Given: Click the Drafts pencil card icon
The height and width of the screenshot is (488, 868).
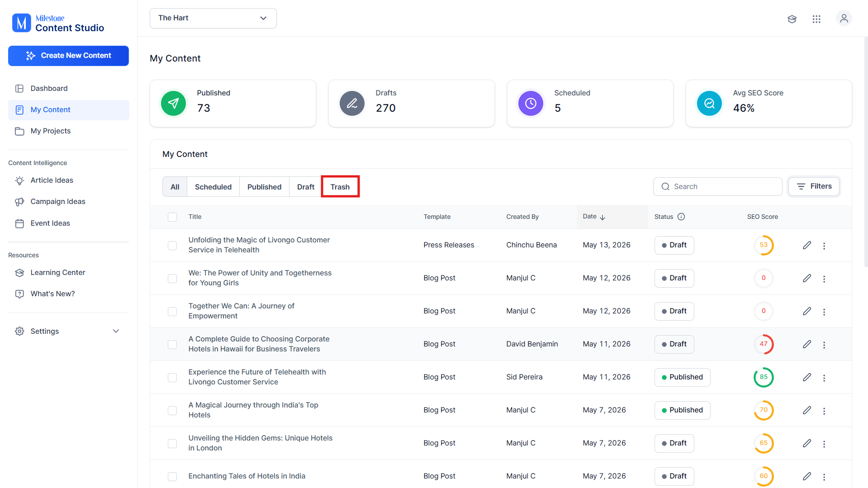Looking at the screenshot, I should pos(352,104).
